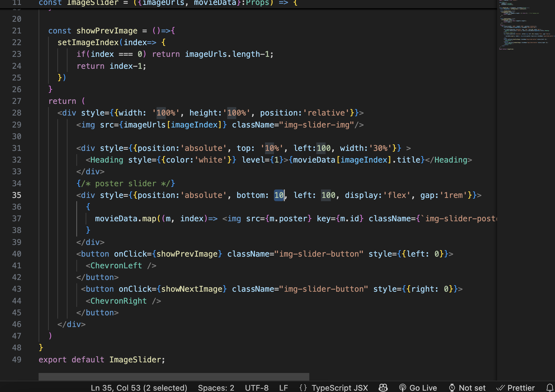This screenshot has width=555, height=392.
Task: Click the showNextImage handler name
Action: 192,289
